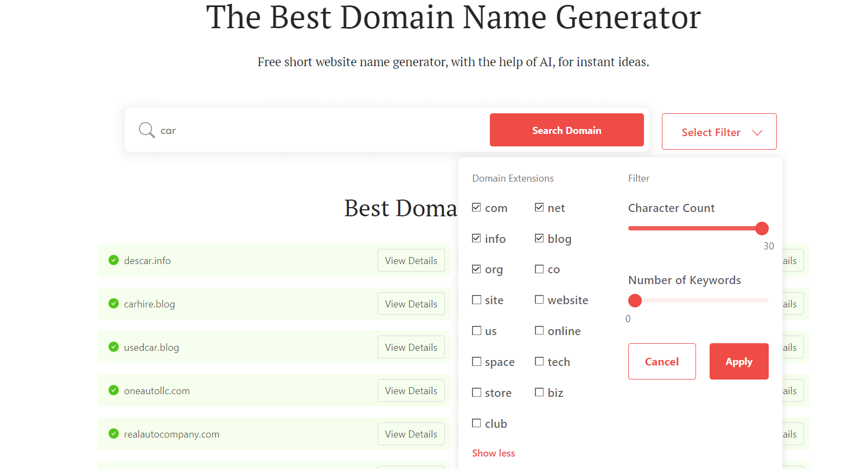Click the Number of Keywords slider handle
868x469 pixels.
click(x=635, y=300)
